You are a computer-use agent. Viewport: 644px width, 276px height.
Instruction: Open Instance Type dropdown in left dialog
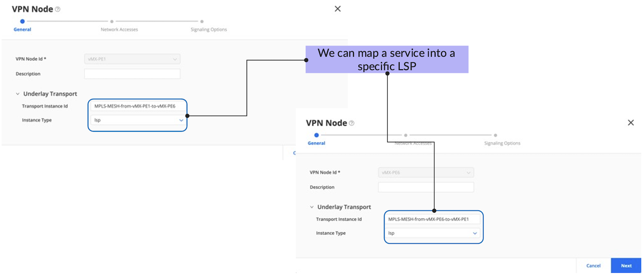point(138,120)
